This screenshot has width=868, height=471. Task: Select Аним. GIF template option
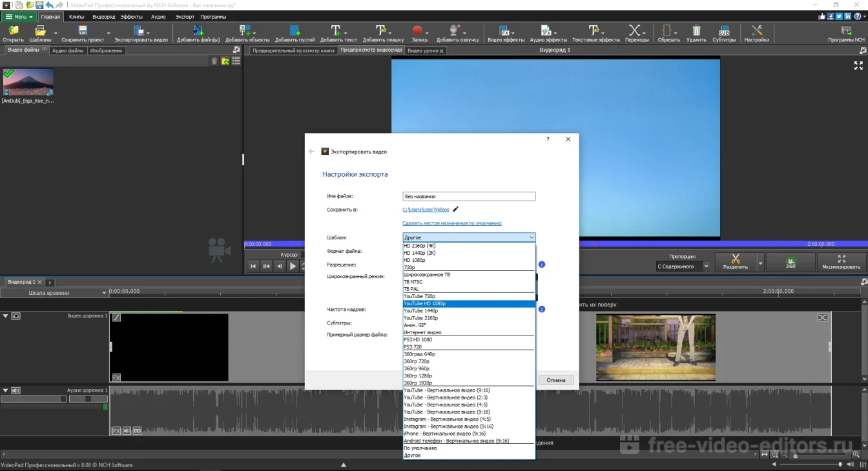pyautogui.click(x=469, y=325)
